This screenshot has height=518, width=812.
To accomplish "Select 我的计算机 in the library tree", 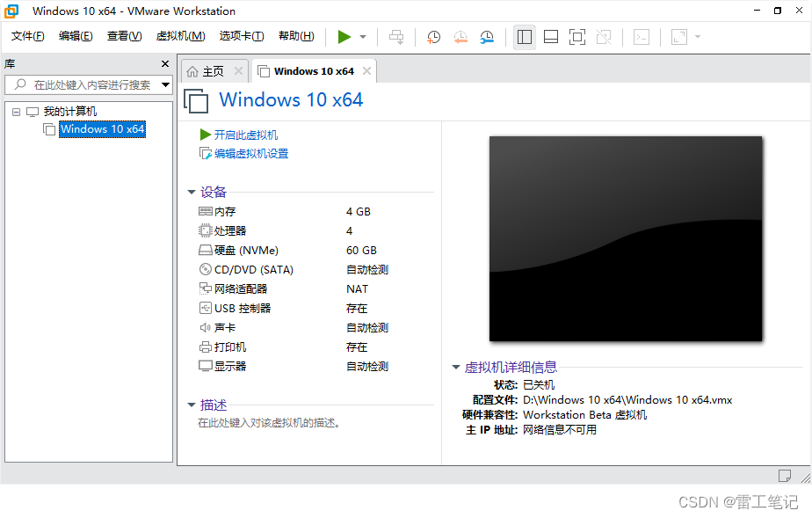I will coord(70,112).
